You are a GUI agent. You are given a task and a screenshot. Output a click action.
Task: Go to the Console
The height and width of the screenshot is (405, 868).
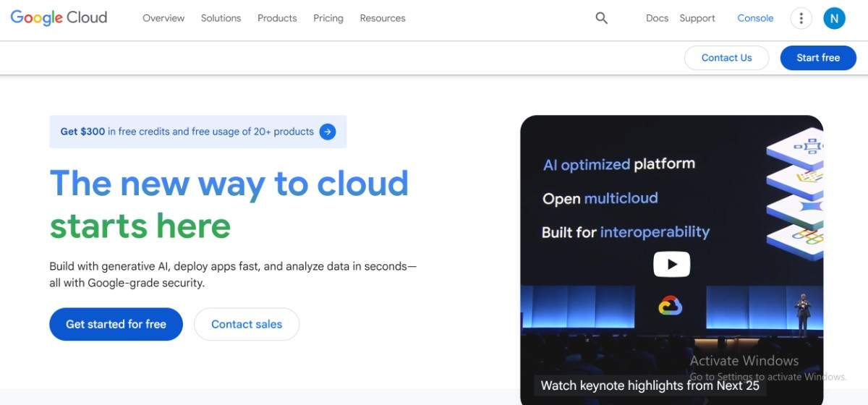click(755, 18)
